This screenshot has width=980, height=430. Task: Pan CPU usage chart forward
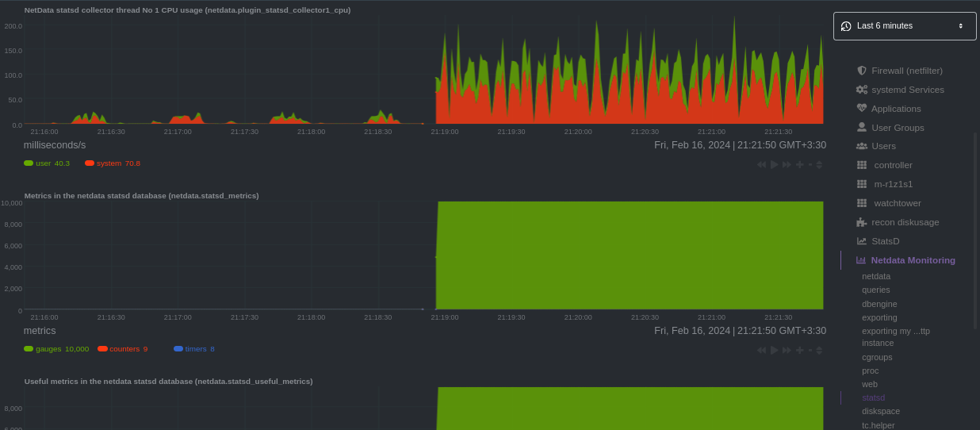pos(787,164)
